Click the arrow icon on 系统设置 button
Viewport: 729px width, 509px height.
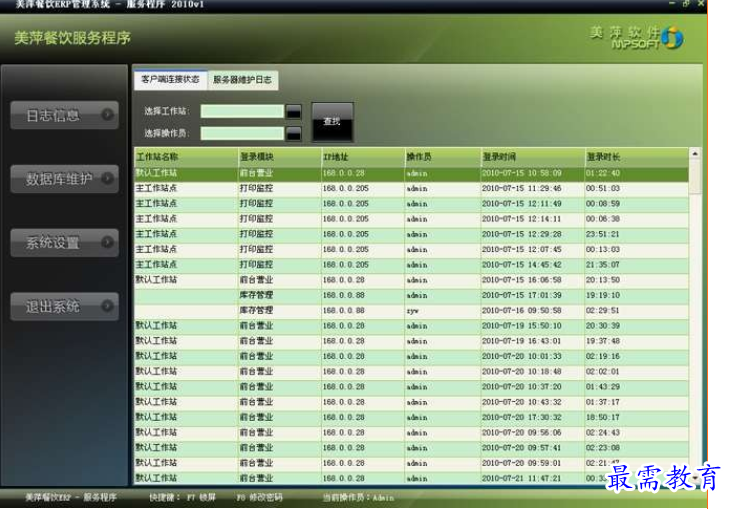[107, 242]
